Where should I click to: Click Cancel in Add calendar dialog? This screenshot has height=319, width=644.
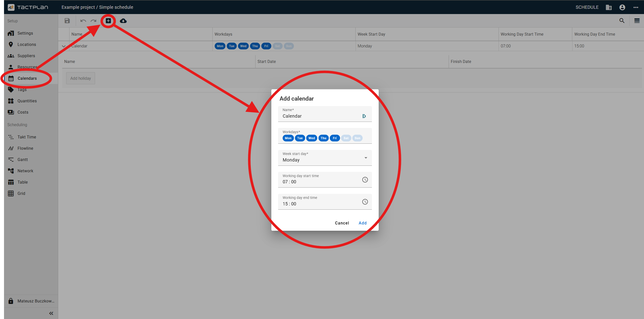[x=342, y=223]
